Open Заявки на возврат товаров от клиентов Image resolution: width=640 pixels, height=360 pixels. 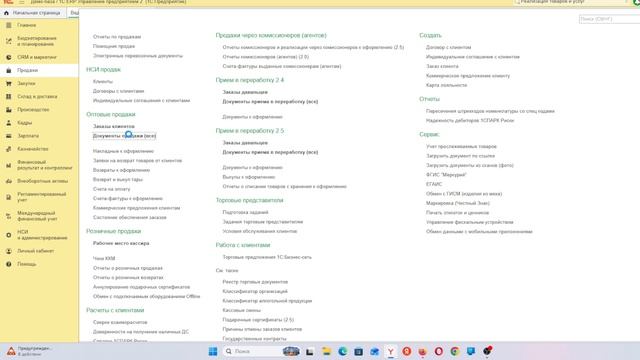[x=137, y=161]
